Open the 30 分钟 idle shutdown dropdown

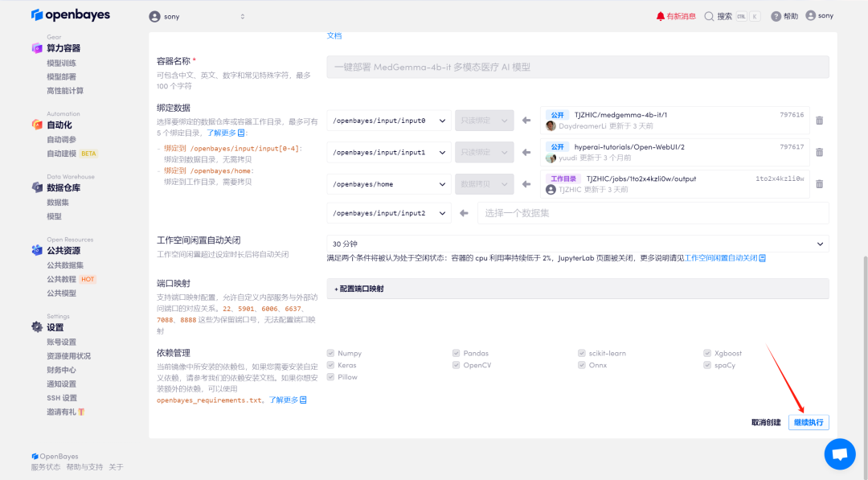578,244
